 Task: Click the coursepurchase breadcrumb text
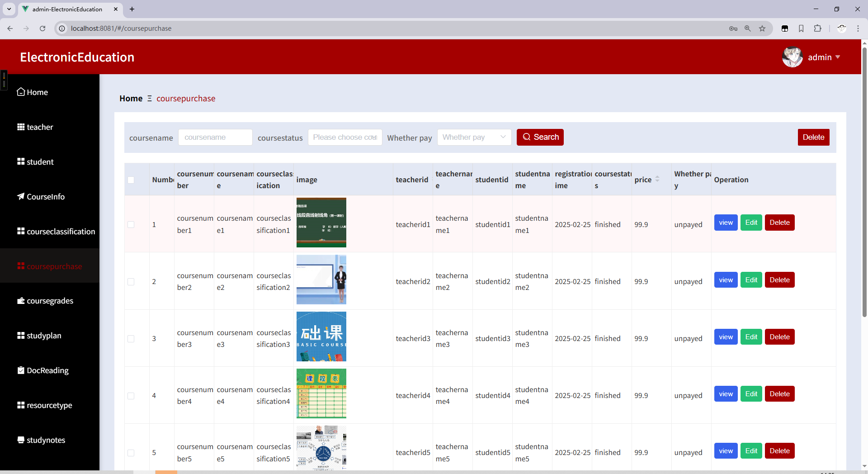pyautogui.click(x=186, y=99)
